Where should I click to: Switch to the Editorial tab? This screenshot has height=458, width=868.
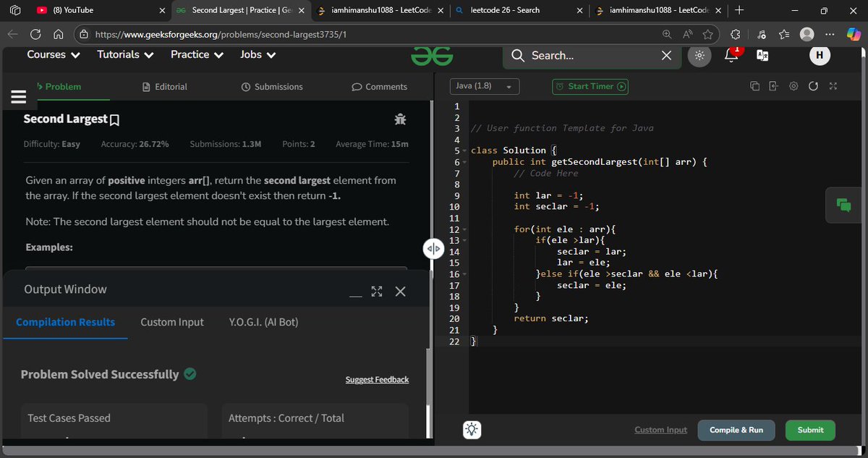[166, 87]
